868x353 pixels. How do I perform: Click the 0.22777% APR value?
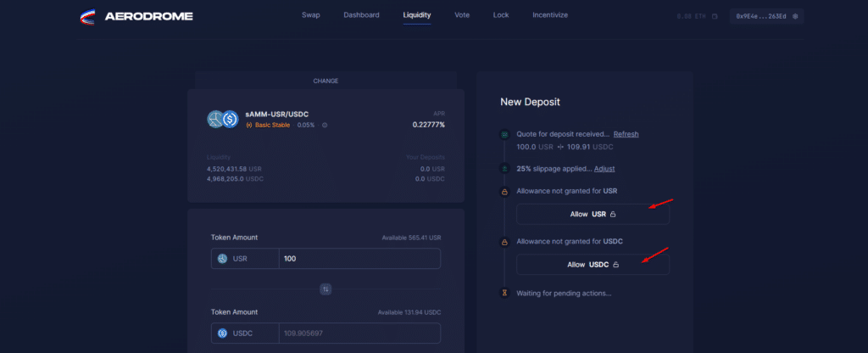pyautogui.click(x=428, y=125)
